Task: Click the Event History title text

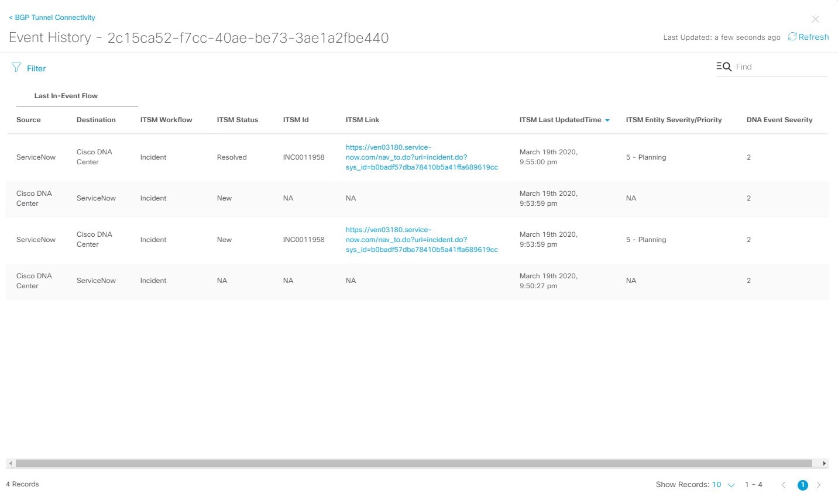Action: tap(199, 37)
